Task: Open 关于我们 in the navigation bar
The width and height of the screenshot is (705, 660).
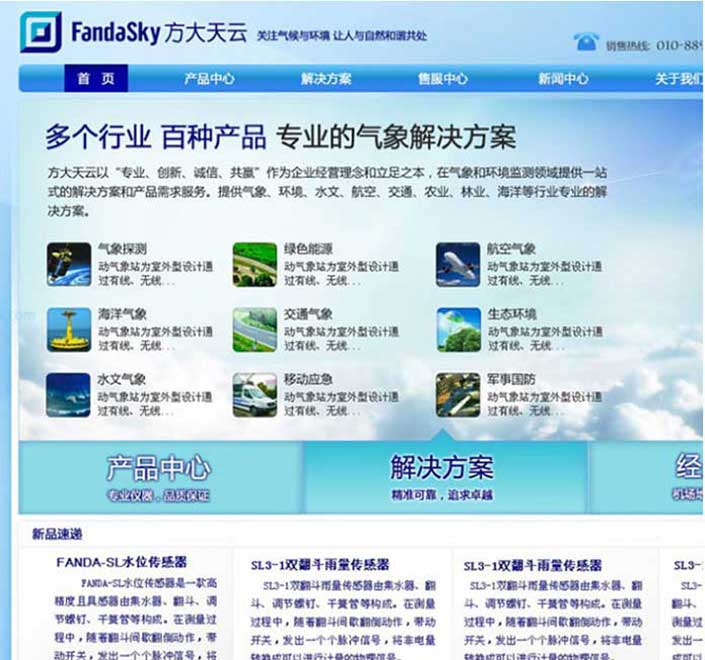Action: [678, 79]
